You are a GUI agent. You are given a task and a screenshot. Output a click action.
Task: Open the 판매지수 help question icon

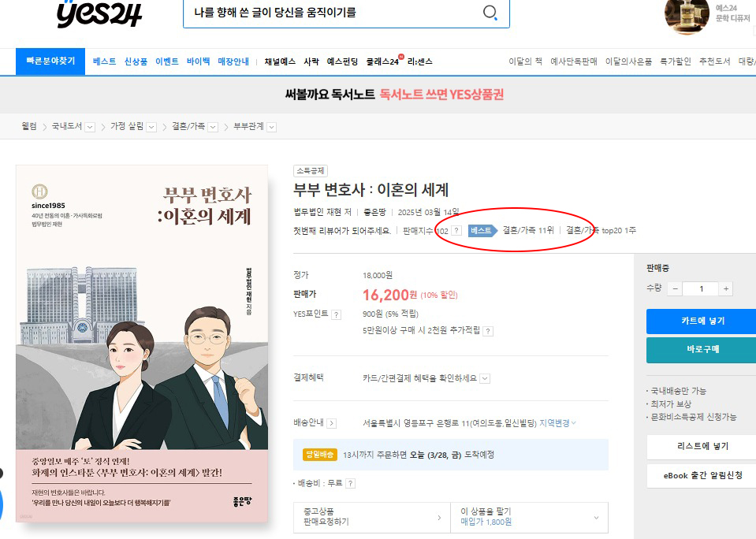pos(456,231)
